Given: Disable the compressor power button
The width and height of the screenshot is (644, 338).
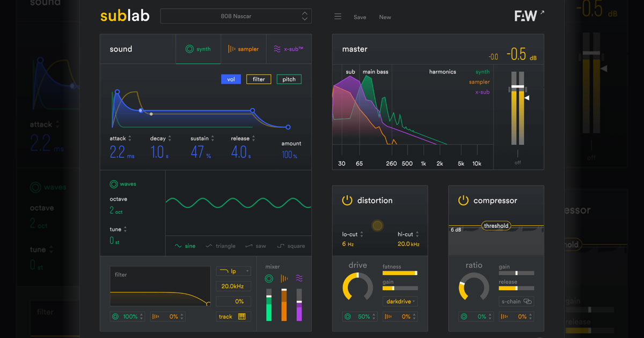Looking at the screenshot, I should 463,201.
